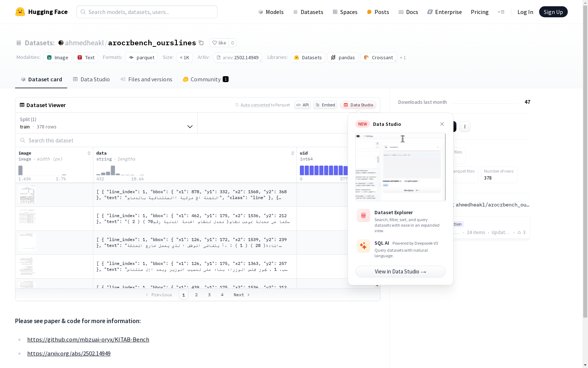Viewport: 588px width, 368px height.
Task: Open Data Studio from the viewer header
Action: (358, 105)
